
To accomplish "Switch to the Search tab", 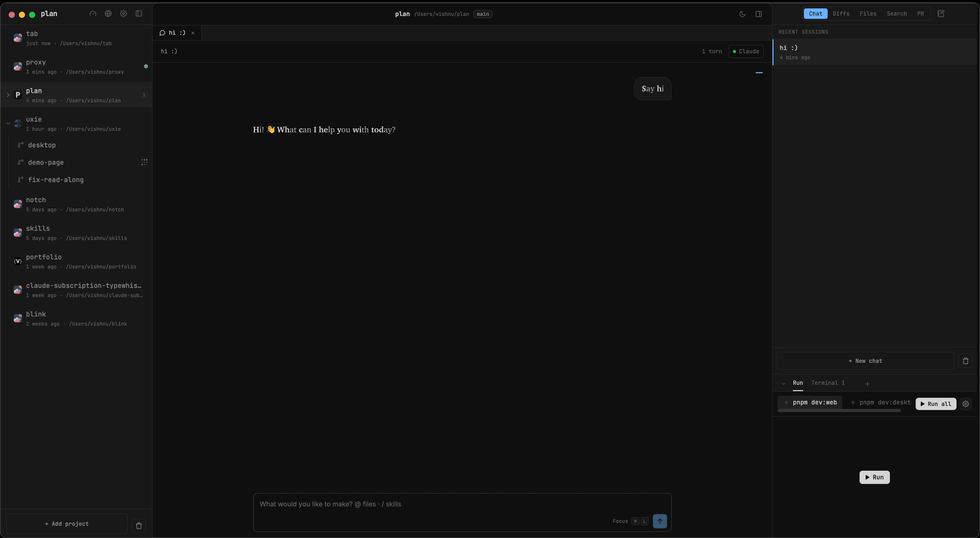I will [x=897, y=14].
